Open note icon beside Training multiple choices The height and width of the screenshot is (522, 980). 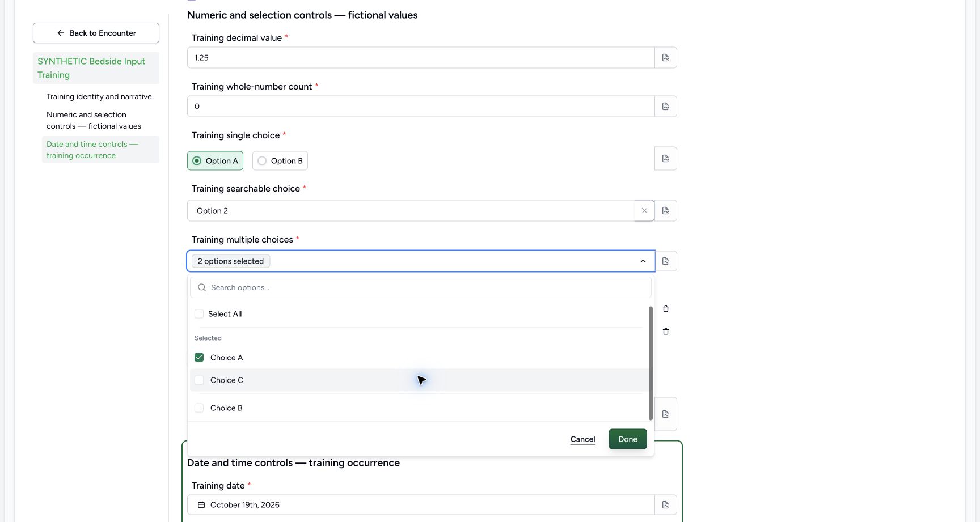[x=666, y=261]
